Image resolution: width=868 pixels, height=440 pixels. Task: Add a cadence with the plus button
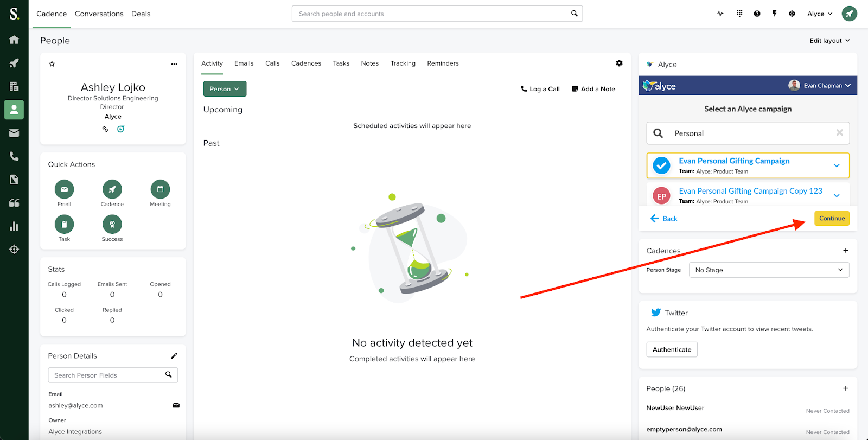point(845,251)
